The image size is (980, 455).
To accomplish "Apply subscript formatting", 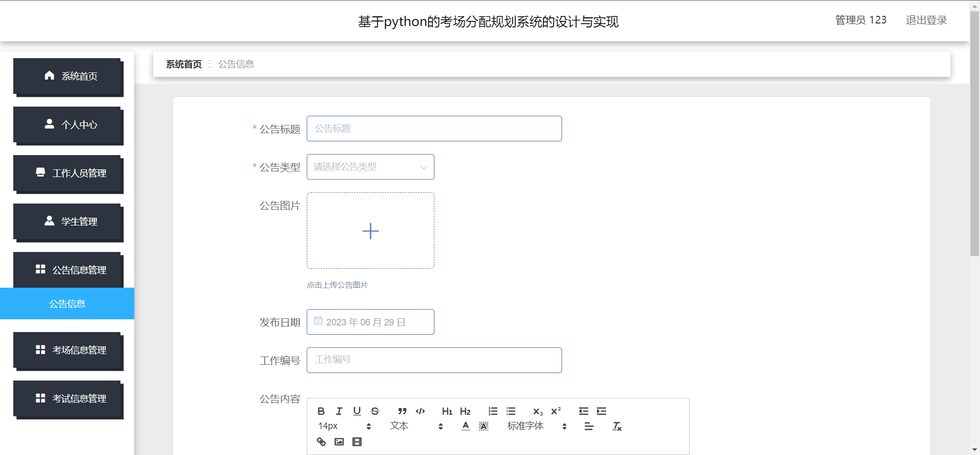I will click(538, 411).
